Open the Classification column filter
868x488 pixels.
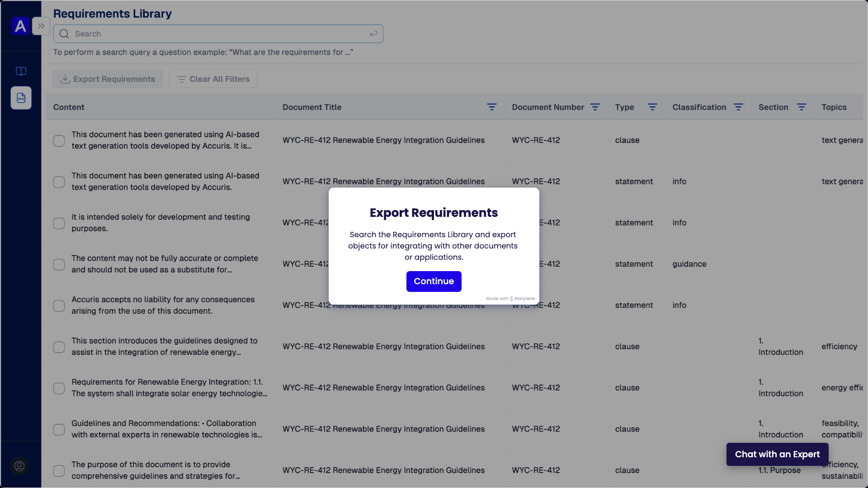pyautogui.click(x=738, y=107)
